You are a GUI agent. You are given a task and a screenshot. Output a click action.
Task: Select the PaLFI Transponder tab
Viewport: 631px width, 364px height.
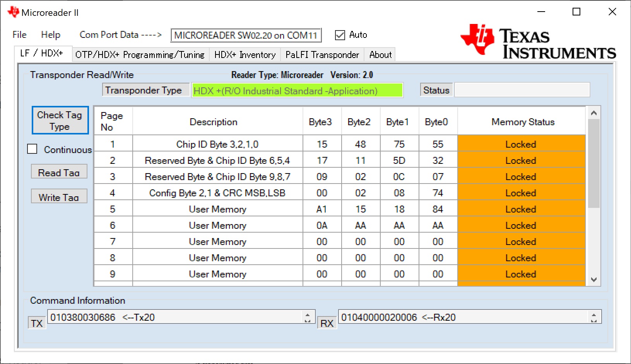[322, 55]
